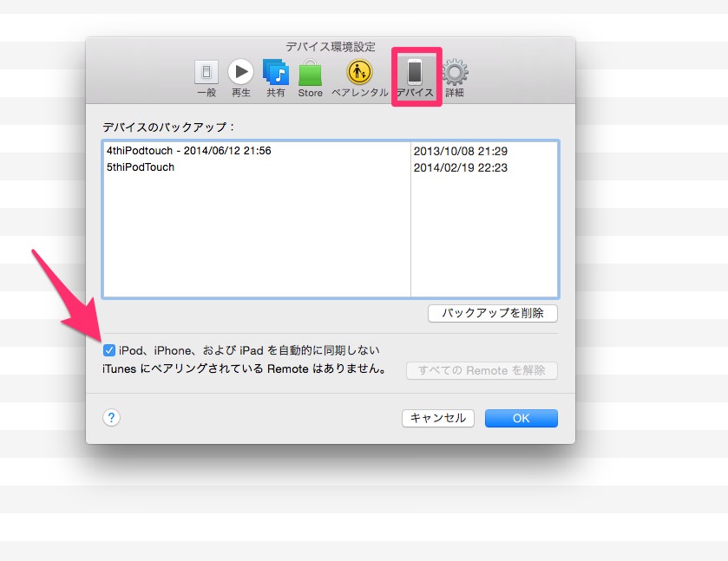This screenshot has height=561, width=728.
Task: Click the 2013/10/08 21:29 date entry
Action: (x=461, y=151)
